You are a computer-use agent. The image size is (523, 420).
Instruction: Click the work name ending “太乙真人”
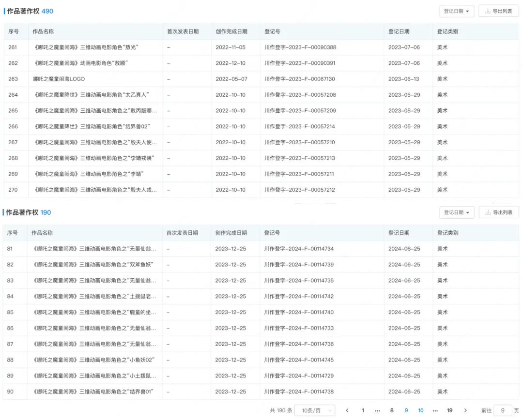pos(91,95)
